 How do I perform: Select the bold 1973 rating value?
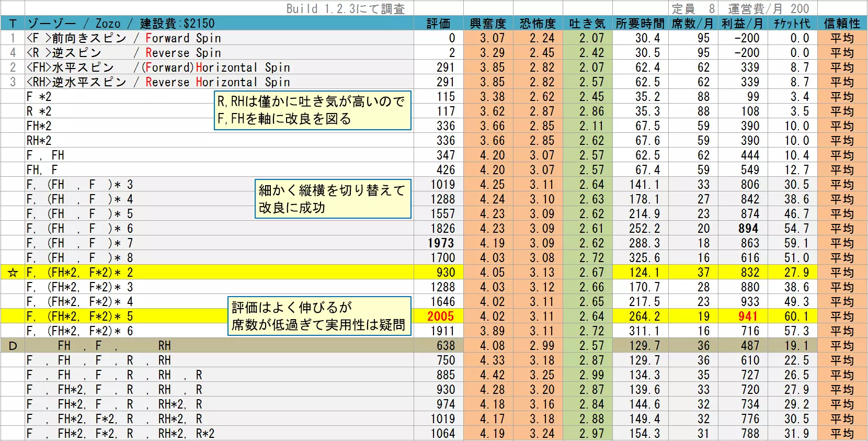tap(441, 243)
